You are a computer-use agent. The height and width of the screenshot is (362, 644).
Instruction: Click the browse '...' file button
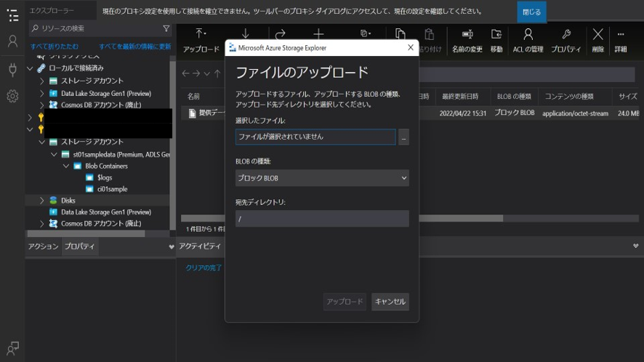(x=403, y=137)
